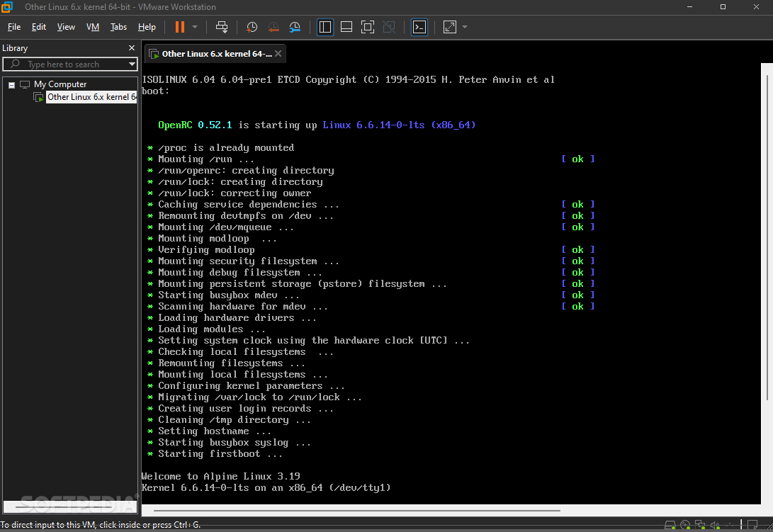
Task: Pause the virtual machine with the orange pause button
Action: pos(180,27)
